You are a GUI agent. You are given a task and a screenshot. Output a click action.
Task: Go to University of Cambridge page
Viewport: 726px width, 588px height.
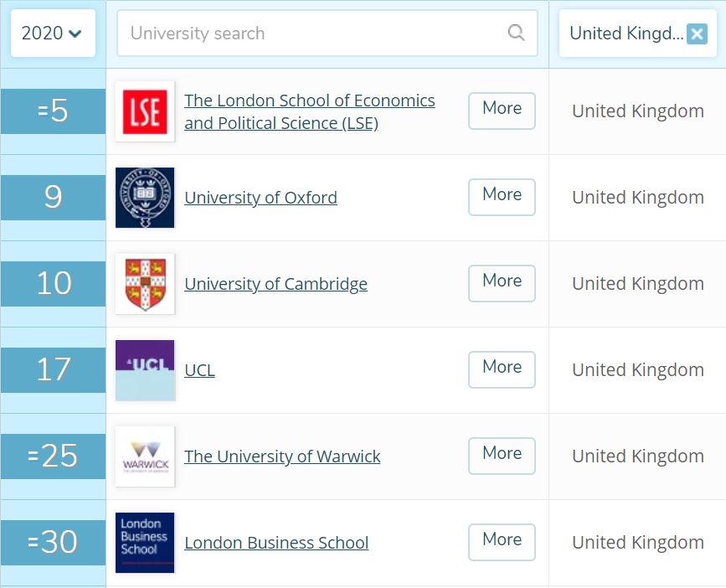coord(275,285)
